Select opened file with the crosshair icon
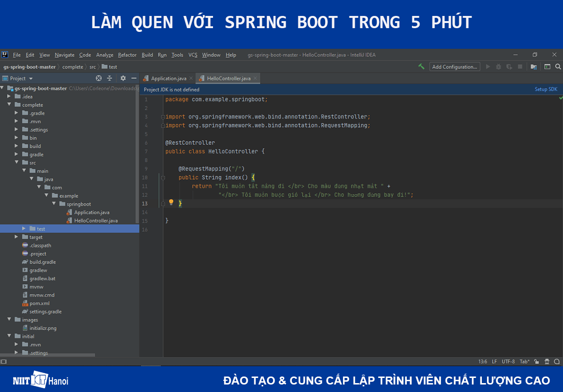The height and width of the screenshot is (392, 563). [x=98, y=78]
